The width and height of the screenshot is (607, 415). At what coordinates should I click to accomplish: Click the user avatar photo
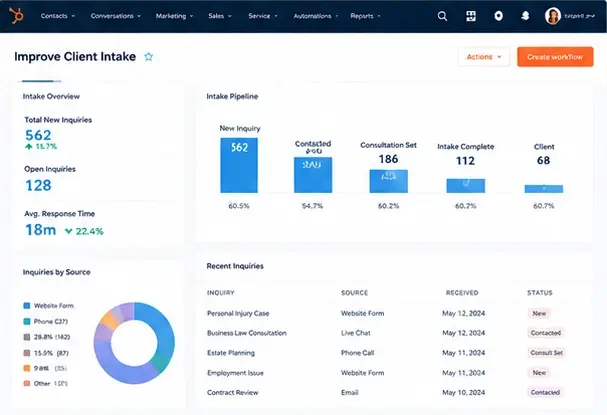tap(552, 16)
